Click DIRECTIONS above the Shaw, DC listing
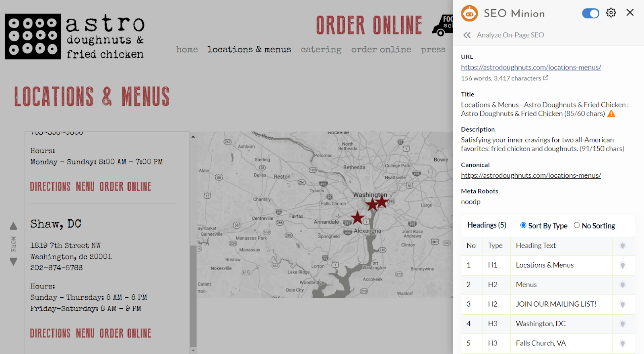This screenshot has width=644, height=354. 50,187
